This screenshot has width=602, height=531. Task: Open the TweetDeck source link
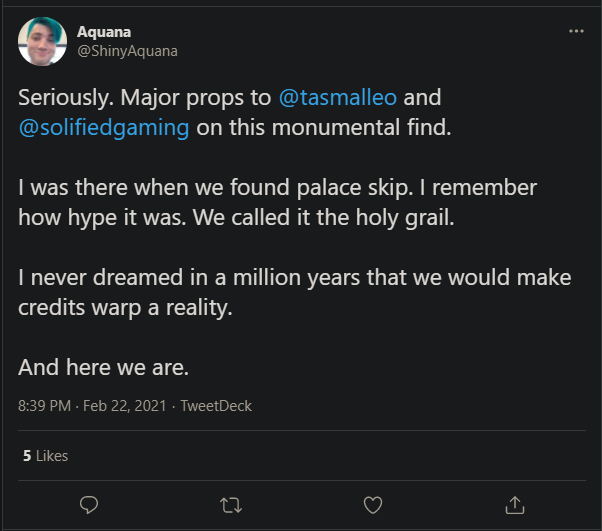216,406
